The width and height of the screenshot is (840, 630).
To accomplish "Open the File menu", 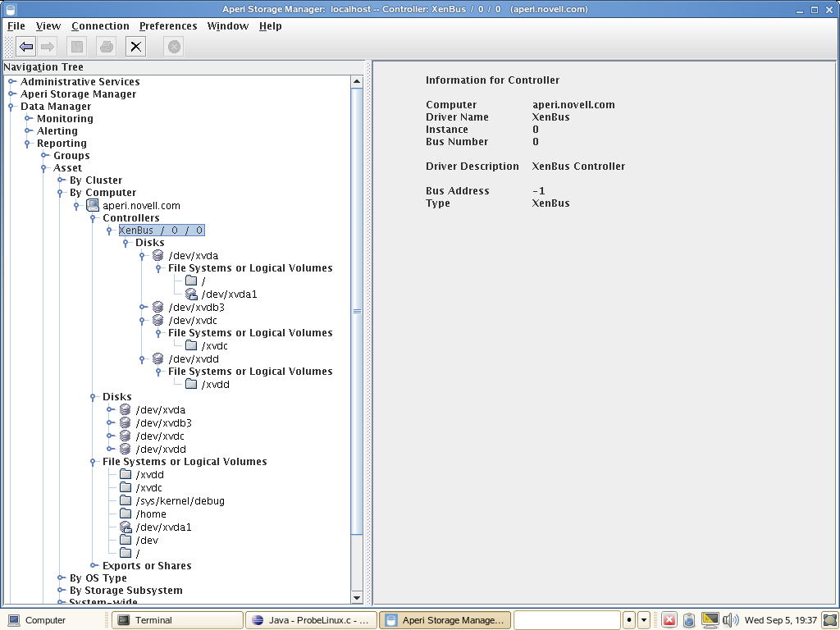I will tap(16, 25).
